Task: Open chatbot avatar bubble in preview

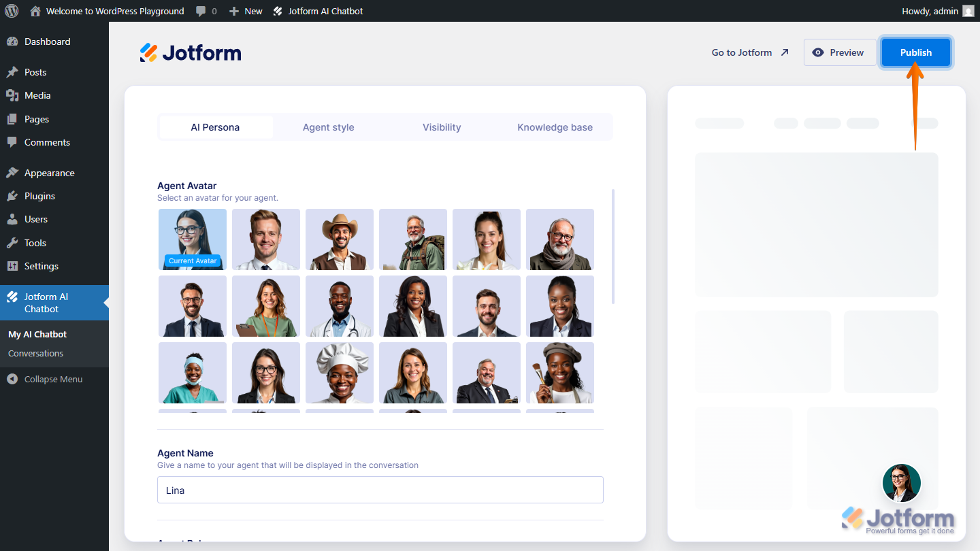Action: coord(902,483)
